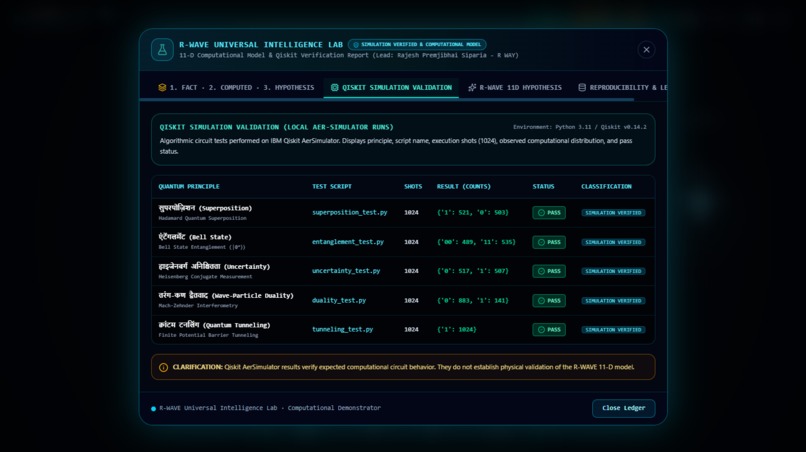Screen dimensions: 806x452
Task: Click the layers icon on the Fact tab
Action: click(x=162, y=87)
